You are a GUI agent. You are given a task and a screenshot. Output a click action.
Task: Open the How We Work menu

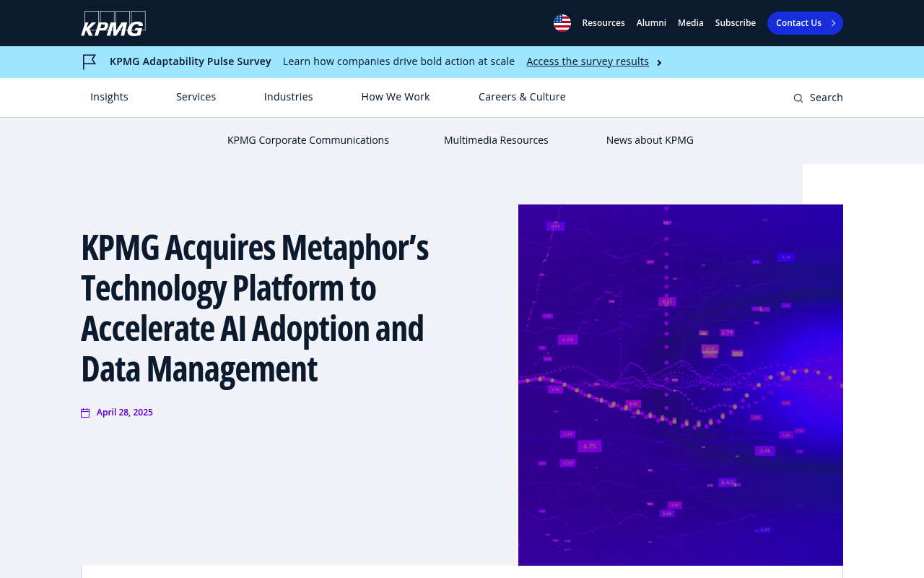pos(396,97)
